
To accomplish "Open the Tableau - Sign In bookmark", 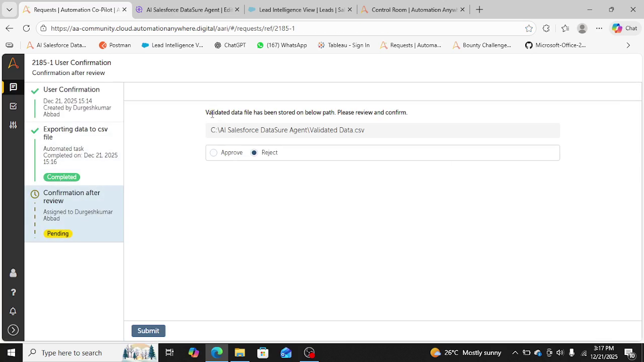I will pyautogui.click(x=344, y=45).
